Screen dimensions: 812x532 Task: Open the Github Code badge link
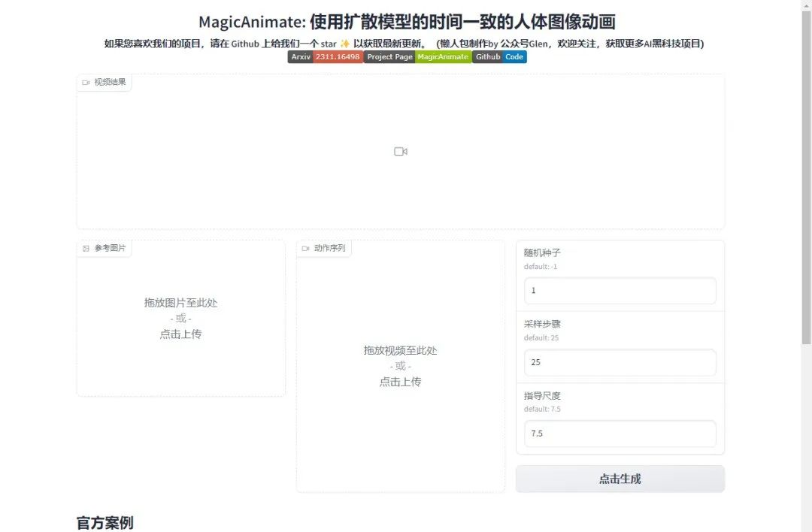(x=499, y=57)
